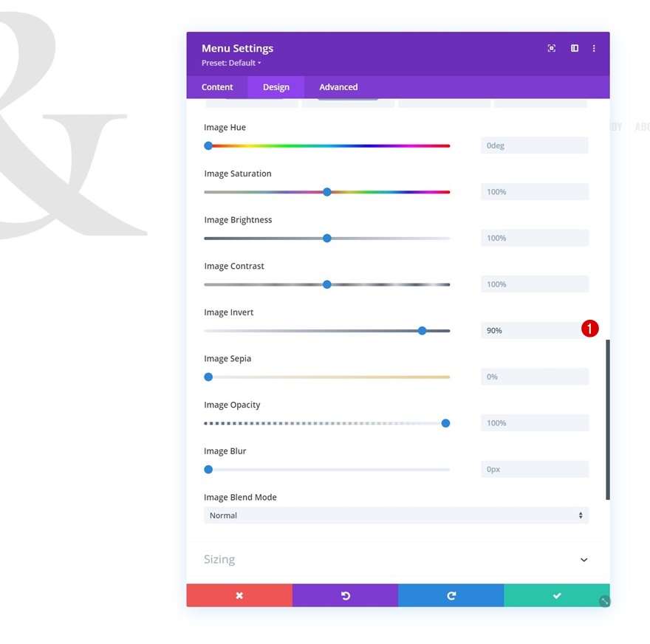
Task: Click the Sizing section heading
Action: pos(219,560)
